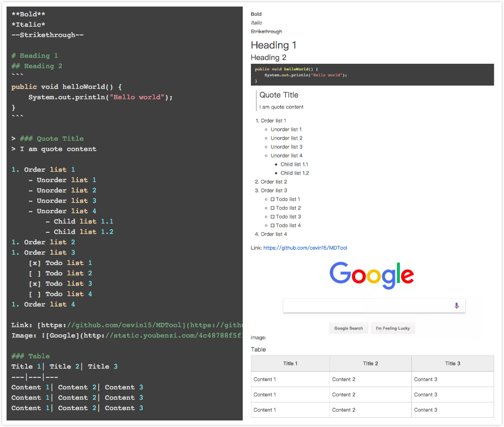The width and height of the screenshot is (504, 427).
Task: Click the rendered Italic text in preview
Action: (x=256, y=23)
